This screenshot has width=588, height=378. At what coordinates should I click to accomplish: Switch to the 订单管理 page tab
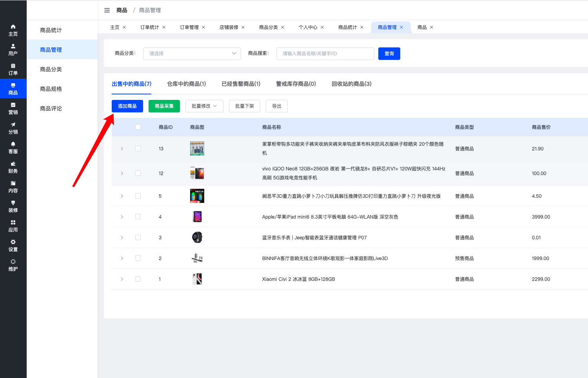(x=189, y=27)
